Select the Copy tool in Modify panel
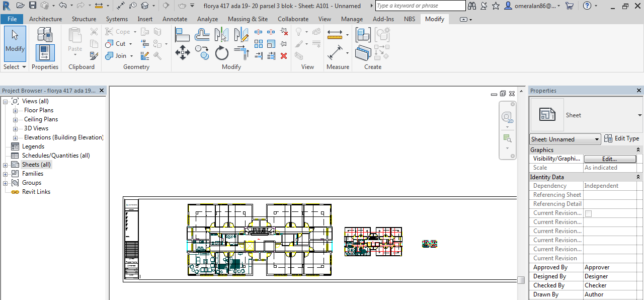This screenshot has height=300, width=644. click(202, 52)
